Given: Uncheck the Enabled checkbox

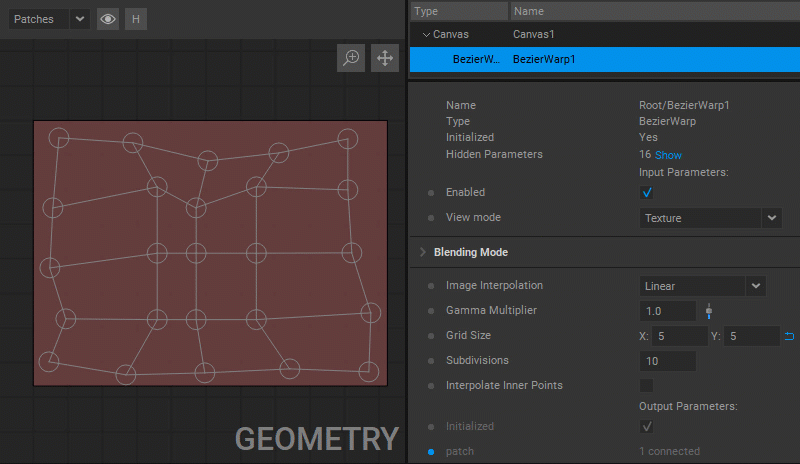Looking at the screenshot, I should pos(646,192).
